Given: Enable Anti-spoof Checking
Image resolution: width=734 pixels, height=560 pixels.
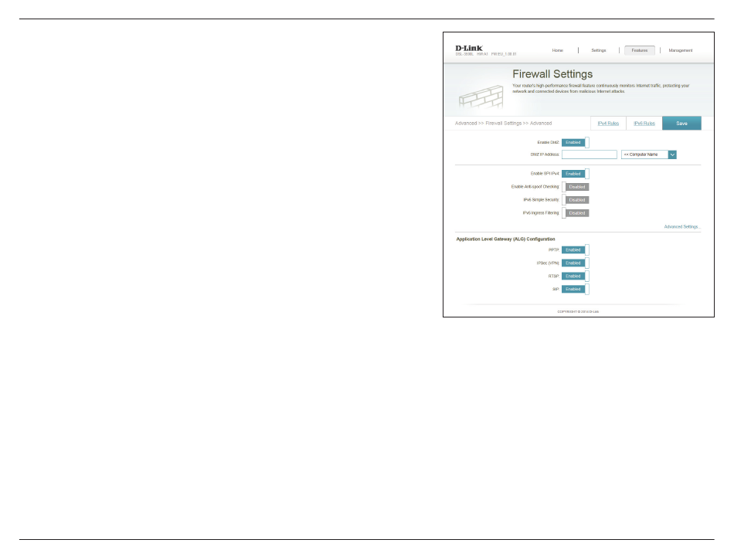Looking at the screenshot, I should tap(576, 187).
